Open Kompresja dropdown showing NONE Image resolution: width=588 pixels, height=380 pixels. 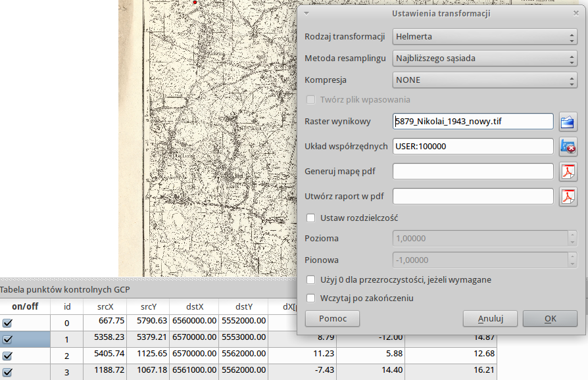tap(485, 80)
